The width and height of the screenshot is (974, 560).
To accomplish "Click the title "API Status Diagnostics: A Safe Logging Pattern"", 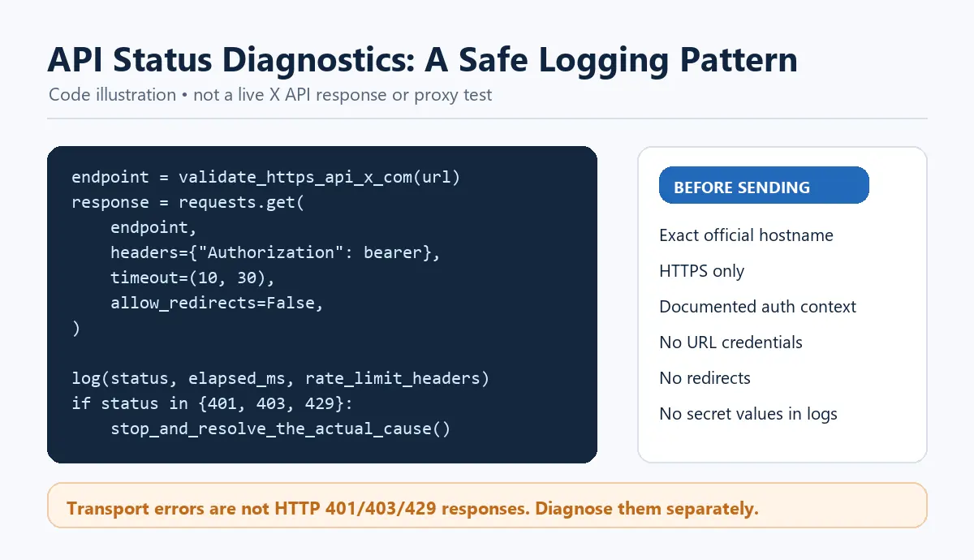I will pos(422,60).
